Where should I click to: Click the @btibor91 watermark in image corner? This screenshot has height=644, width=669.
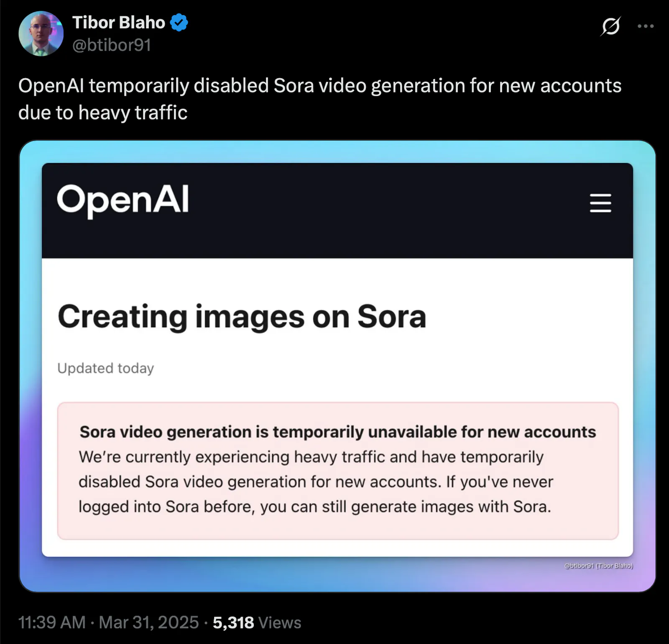coord(598,566)
